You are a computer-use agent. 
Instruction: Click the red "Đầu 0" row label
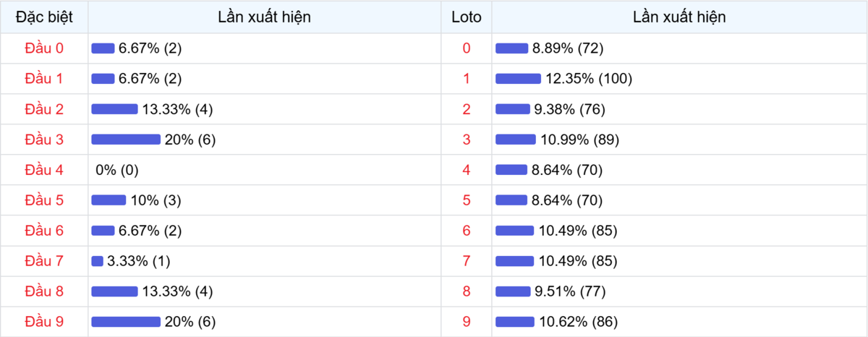click(x=44, y=48)
